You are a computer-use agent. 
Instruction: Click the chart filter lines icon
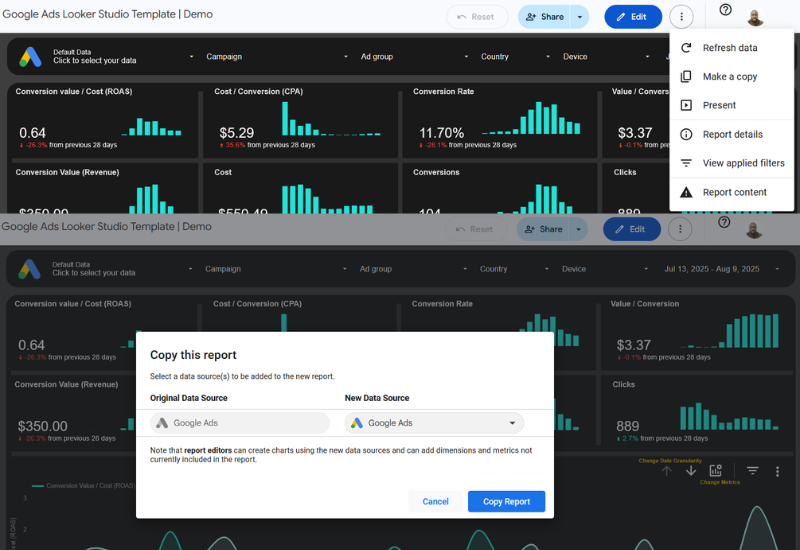pos(753,470)
